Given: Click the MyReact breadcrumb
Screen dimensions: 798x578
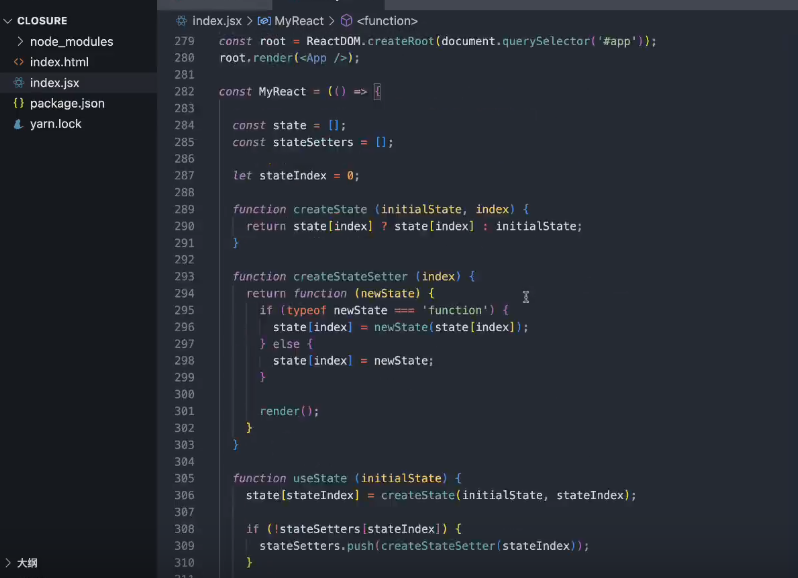Looking at the screenshot, I should click(x=299, y=21).
